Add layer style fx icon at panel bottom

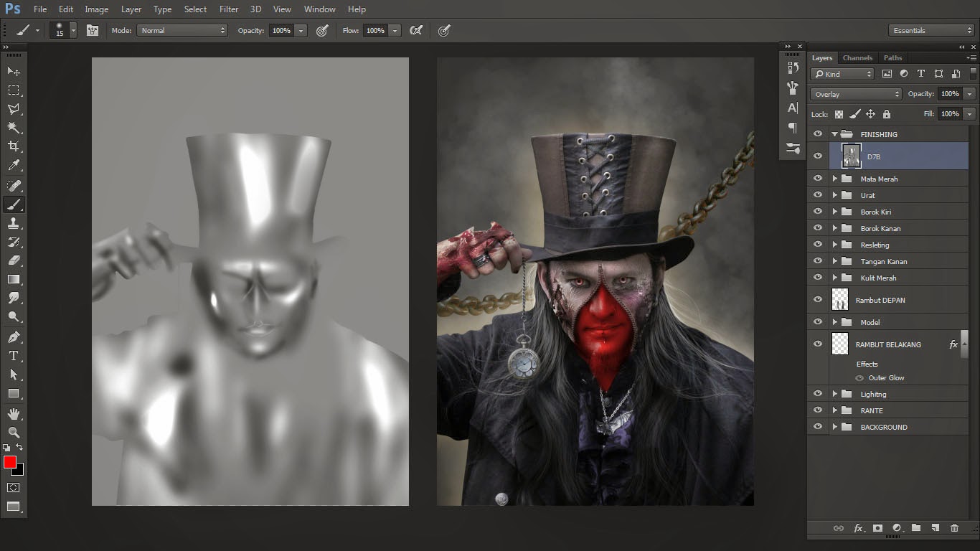pyautogui.click(x=858, y=528)
